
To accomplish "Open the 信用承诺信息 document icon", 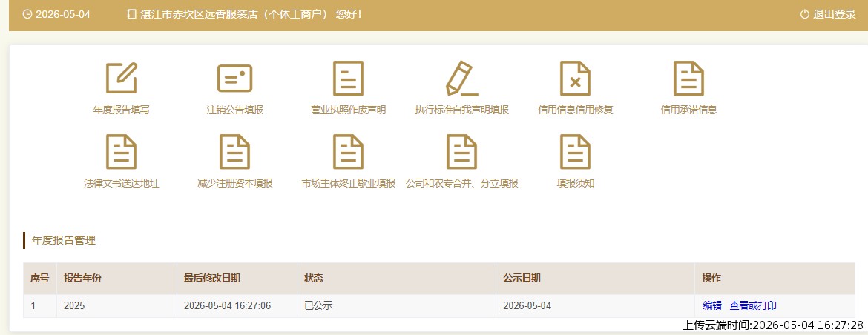I will point(688,78).
